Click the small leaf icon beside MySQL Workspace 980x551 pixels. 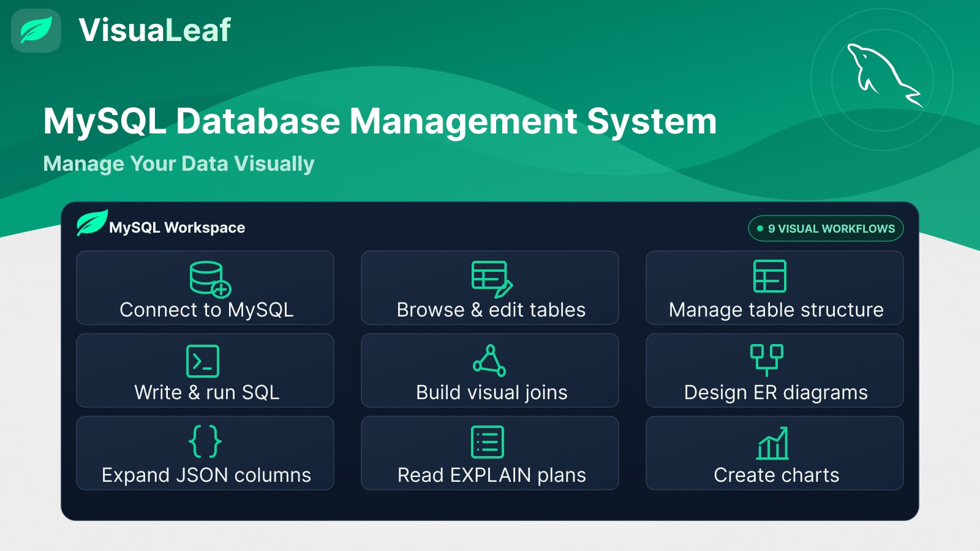pos(92,223)
